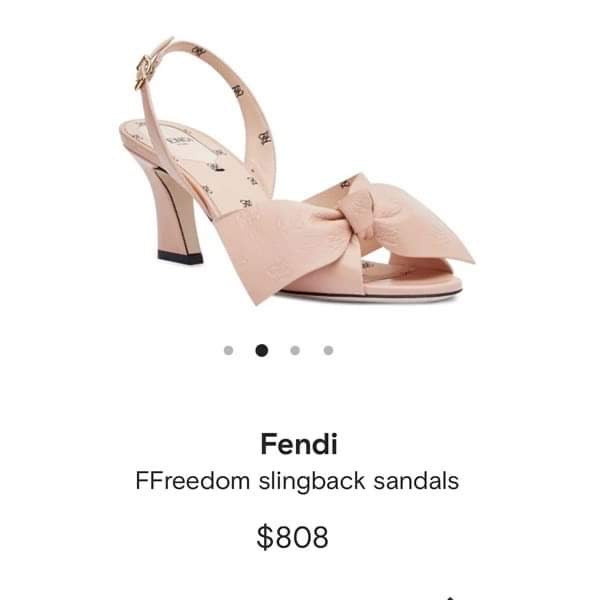Viewport: 595px width, 600px height.
Task: Switch to the third carousel image dot
Action: (295, 351)
